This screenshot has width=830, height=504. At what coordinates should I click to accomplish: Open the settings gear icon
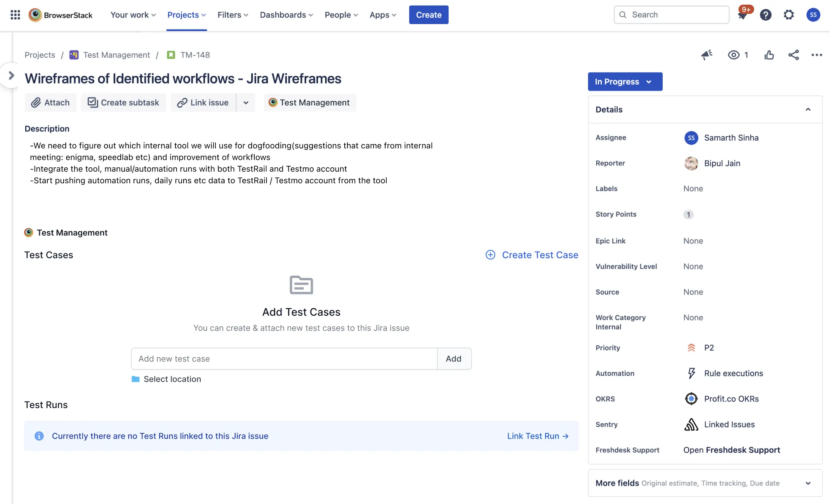pyautogui.click(x=788, y=15)
